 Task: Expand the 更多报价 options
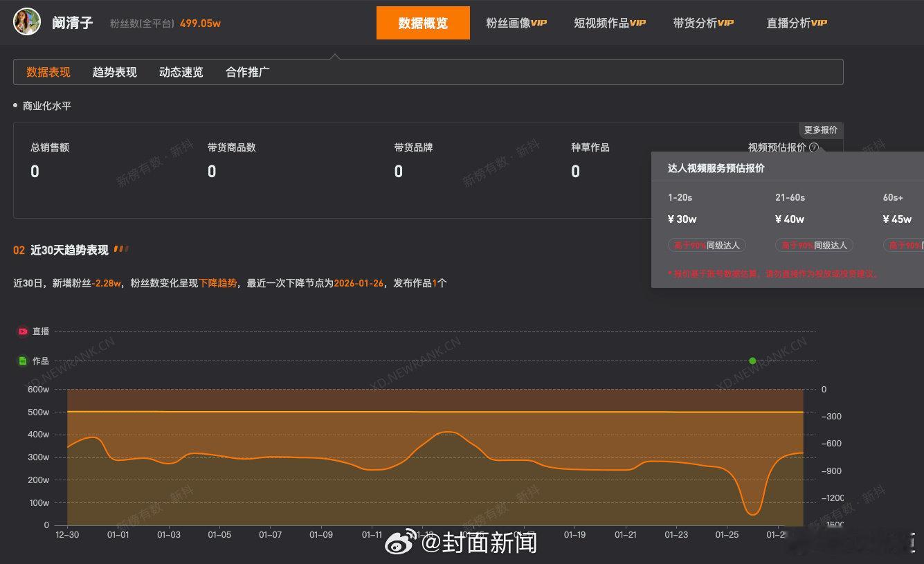click(x=821, y=129)
